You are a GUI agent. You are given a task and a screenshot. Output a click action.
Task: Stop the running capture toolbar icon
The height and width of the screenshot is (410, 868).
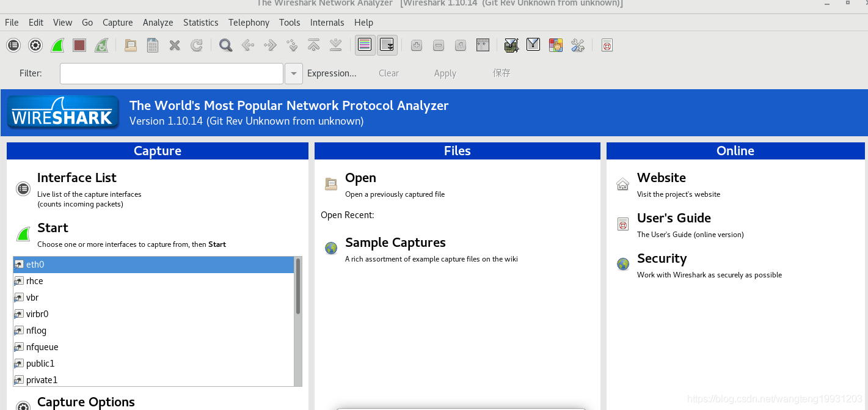coord(79,45)
